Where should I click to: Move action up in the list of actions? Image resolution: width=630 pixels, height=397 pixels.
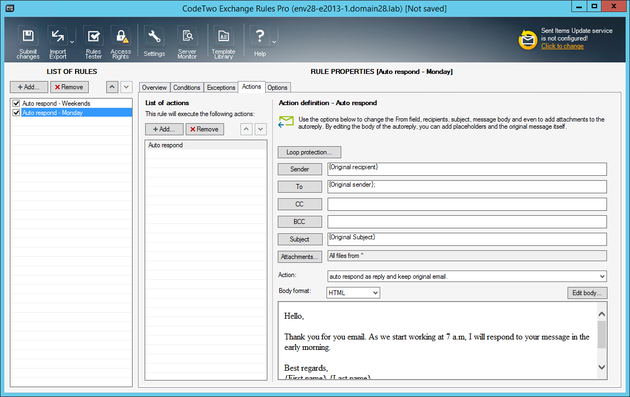[246, 129]
